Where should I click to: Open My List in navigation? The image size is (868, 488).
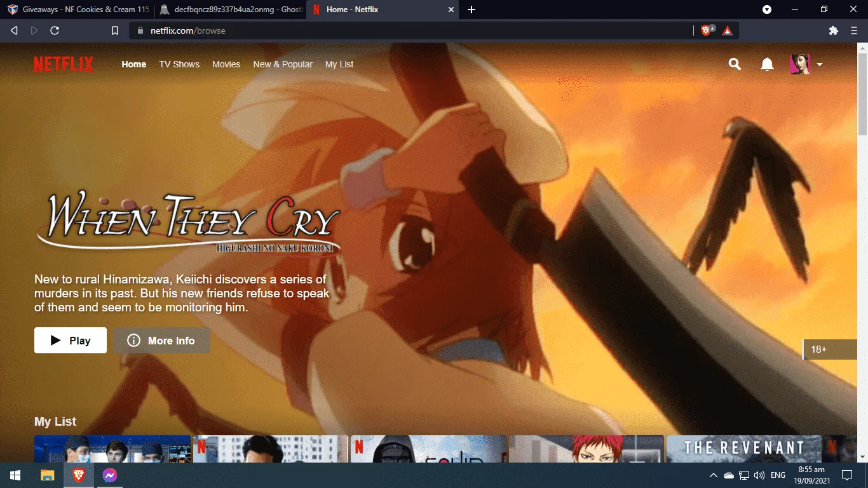point(339,64)
